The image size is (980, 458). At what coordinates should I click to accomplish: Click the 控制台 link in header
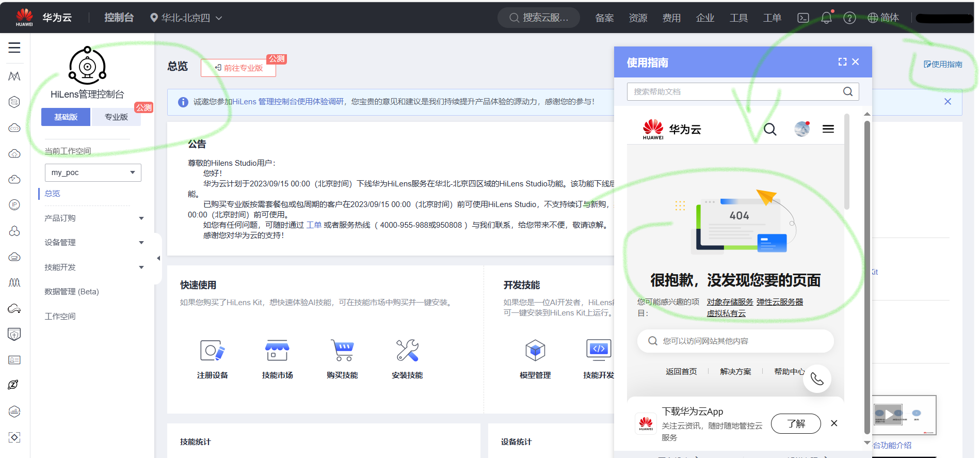tap(119, 18)
